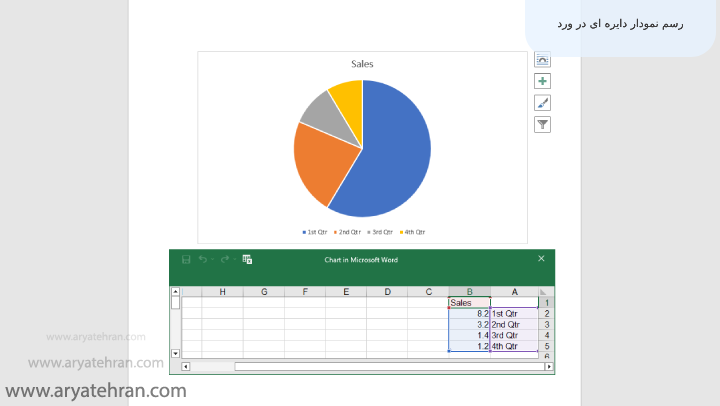Click the cell with value 8.2

(x=469, y=314)
